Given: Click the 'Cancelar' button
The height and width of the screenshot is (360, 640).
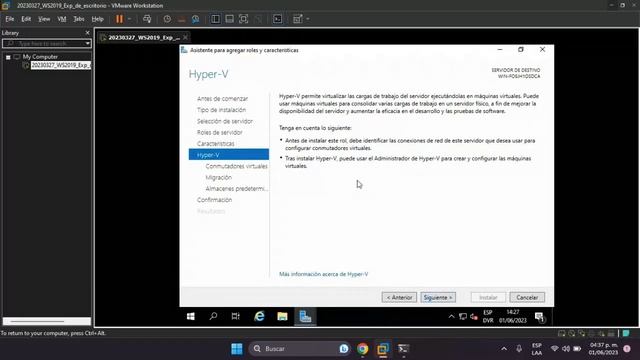Looking at the screenshot, I should (527, 298).
